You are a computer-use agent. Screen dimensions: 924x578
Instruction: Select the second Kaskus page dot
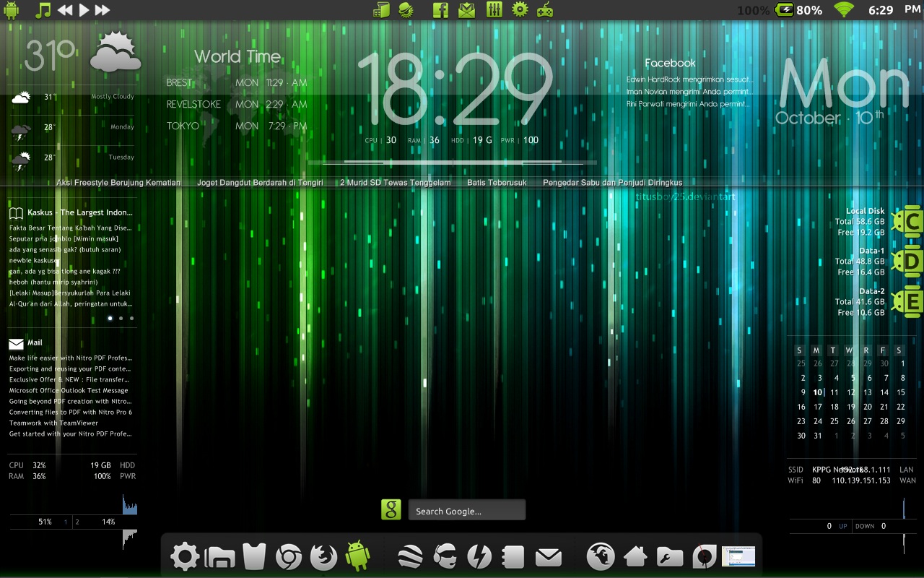click(121, 318)
